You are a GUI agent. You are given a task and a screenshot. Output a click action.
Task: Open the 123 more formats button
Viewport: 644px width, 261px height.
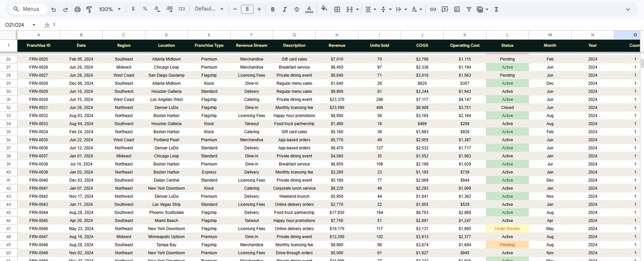point(182,9)
